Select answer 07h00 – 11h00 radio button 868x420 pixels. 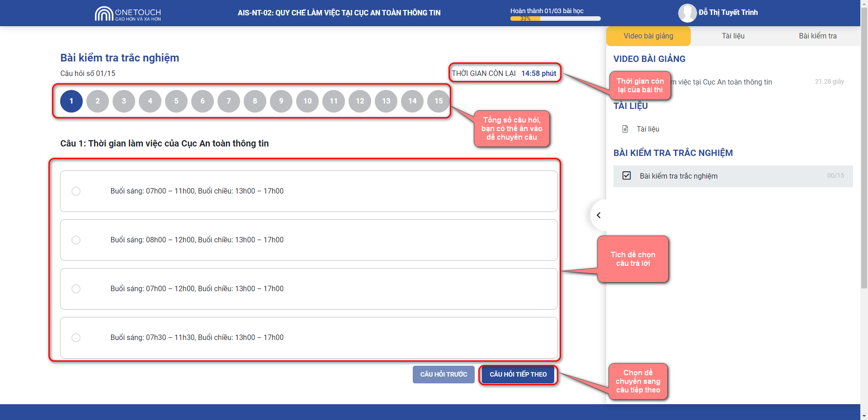click(76, 191)
